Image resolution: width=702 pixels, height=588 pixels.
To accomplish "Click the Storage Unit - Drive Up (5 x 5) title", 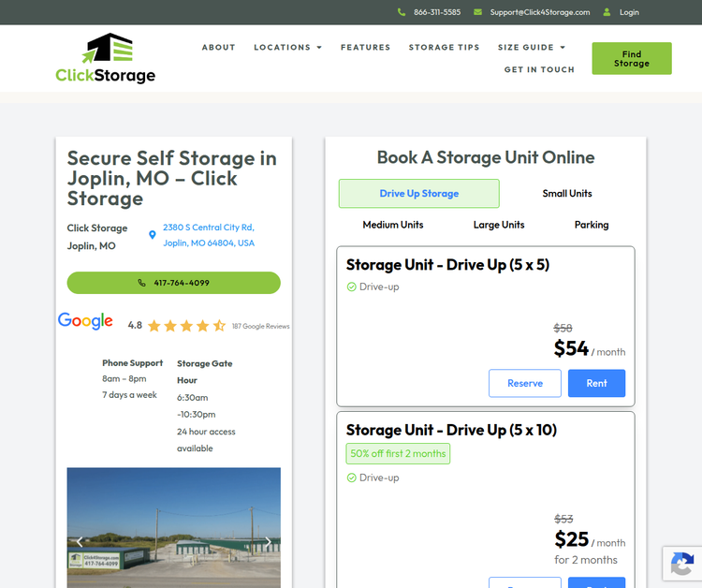I will point(447,265).
